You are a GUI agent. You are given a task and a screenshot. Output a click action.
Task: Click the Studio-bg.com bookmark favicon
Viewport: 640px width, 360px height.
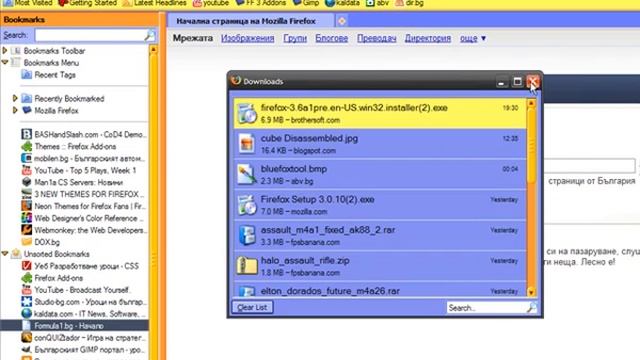tap(27, 302)
